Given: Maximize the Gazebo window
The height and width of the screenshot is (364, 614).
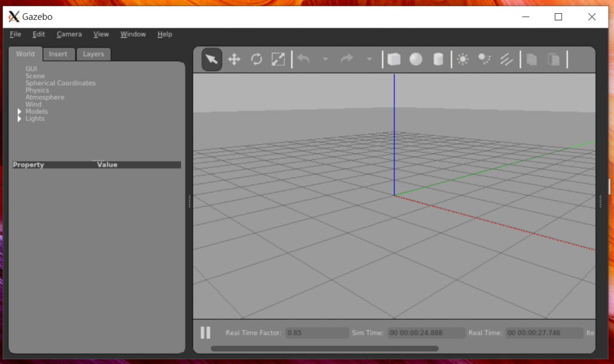Looking at the screenshot, I should click(x=558, y=17).
